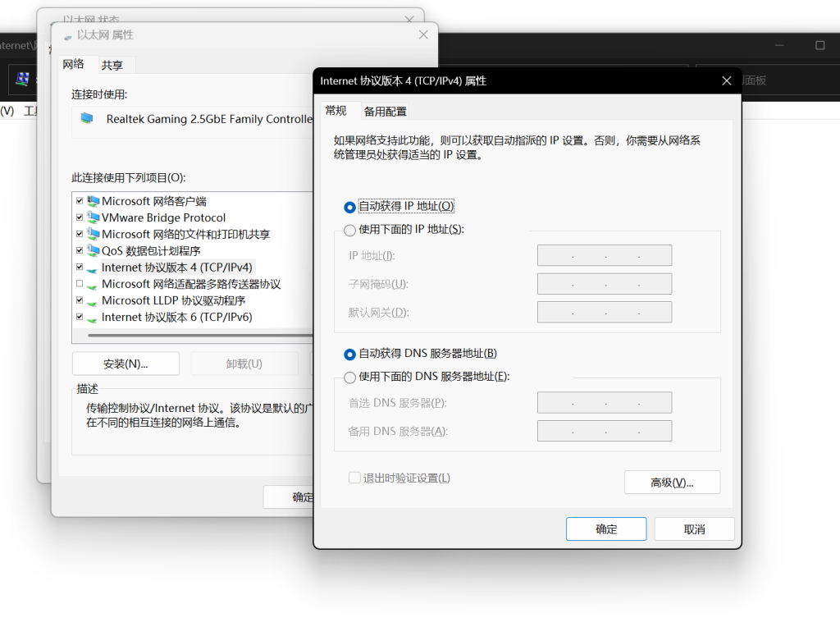840x636 pixels.
Task: Uncheck Microsoft 网络客户端
Action: pyautogui.click(x=79, y=201)
